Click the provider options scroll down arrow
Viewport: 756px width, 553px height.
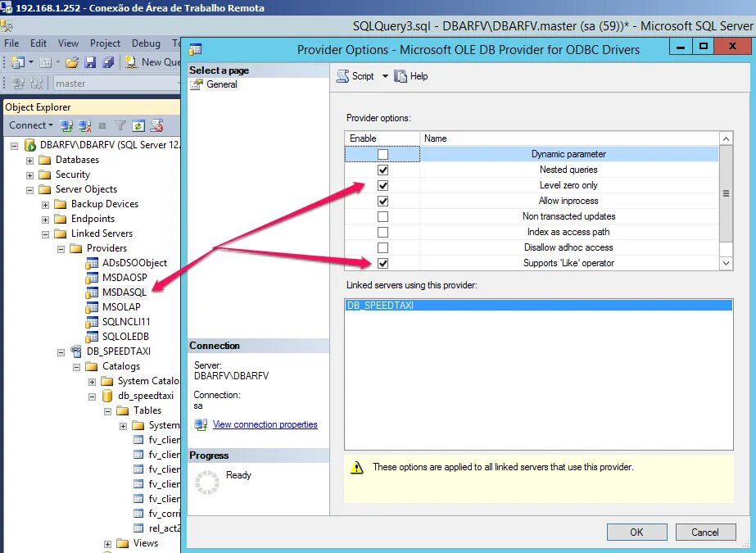pos(727,263)
